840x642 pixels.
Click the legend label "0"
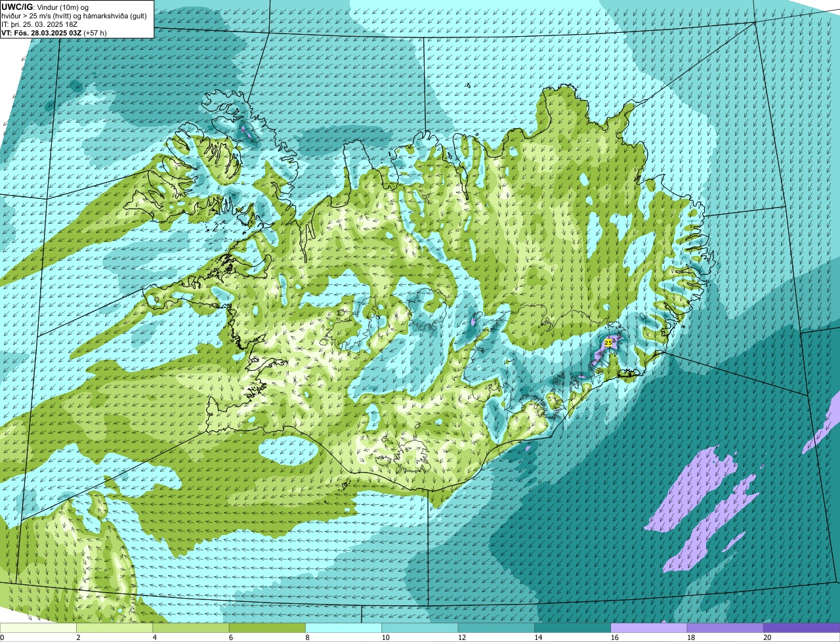click(x=2, y=637)
